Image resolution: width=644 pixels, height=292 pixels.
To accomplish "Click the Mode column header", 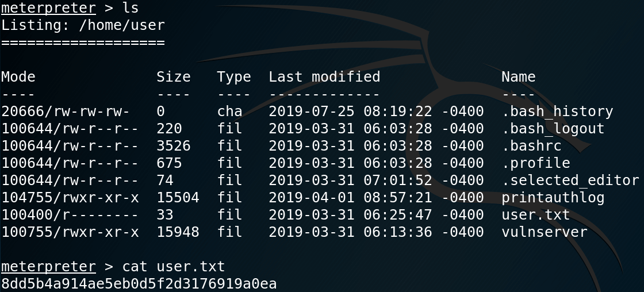I will [18, 77].
